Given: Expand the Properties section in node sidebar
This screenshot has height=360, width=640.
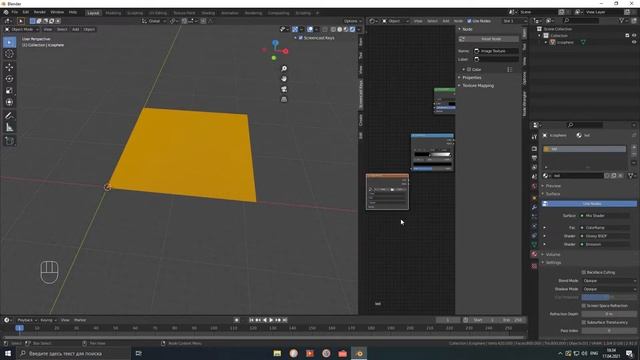Looking at the screenshot, I should 471,78.
